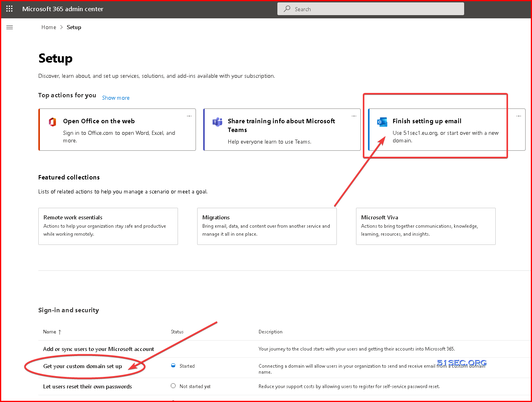
Task: Open Remote work essentials collection
Action: (108, 226)
